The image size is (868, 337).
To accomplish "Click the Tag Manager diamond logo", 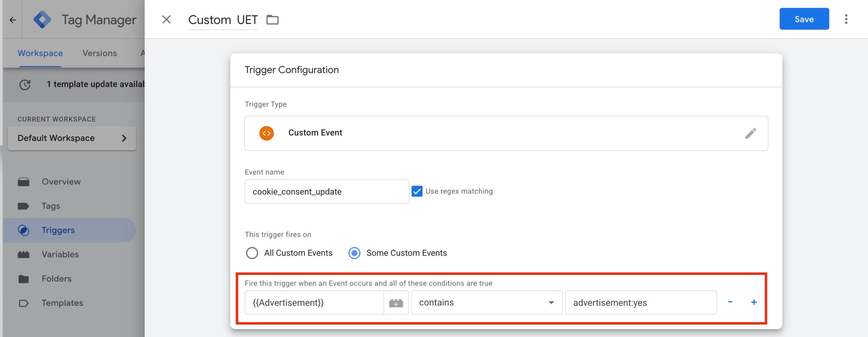I will [42, 20].
